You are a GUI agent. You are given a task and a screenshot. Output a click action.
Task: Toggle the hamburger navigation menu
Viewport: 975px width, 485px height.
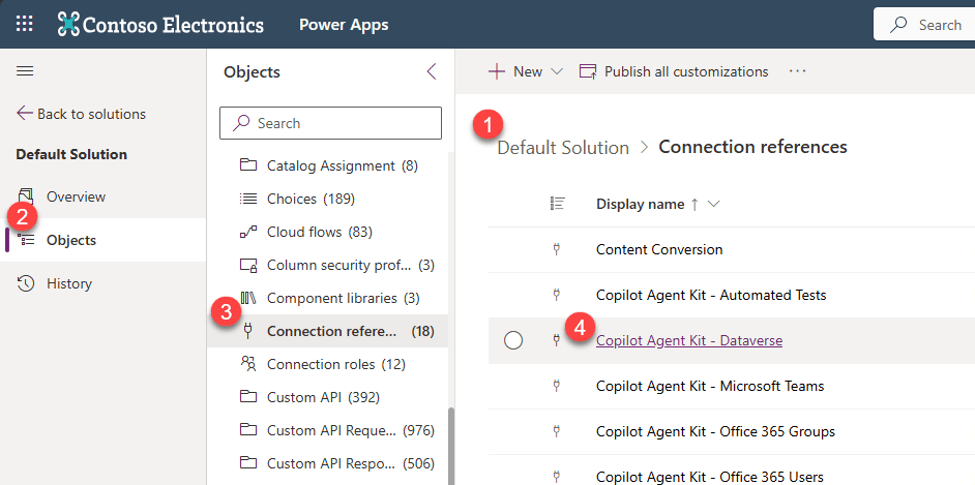25,72
